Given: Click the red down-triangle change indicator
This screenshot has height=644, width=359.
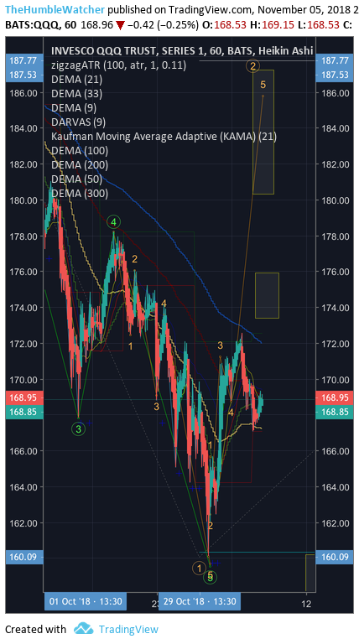Looking at the screenshot, I should [x=120, y=25].
